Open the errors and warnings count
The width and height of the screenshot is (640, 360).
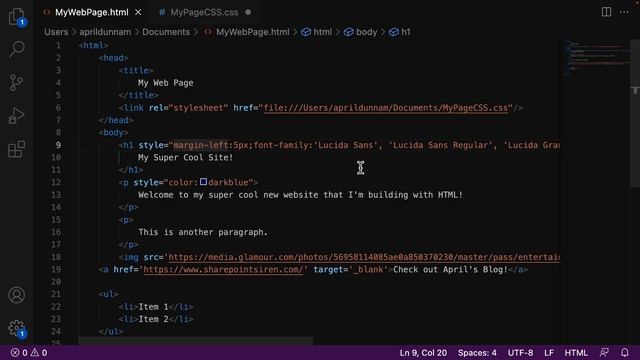(29, 353)
